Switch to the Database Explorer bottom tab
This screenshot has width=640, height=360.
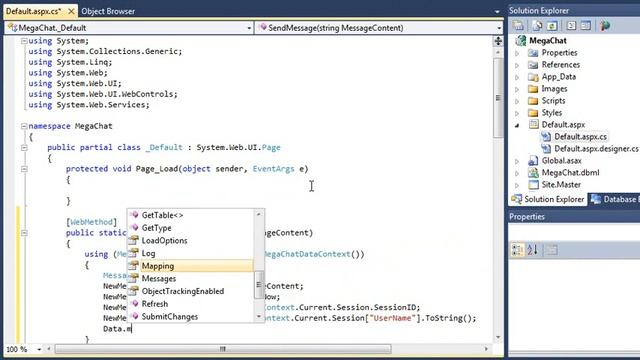(x=614, y=199)
